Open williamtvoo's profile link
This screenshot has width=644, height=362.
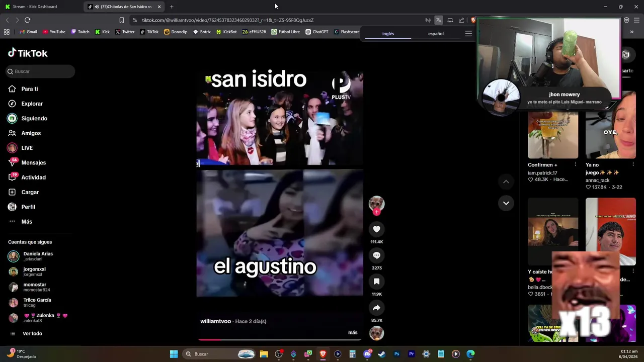coord(215,321)
